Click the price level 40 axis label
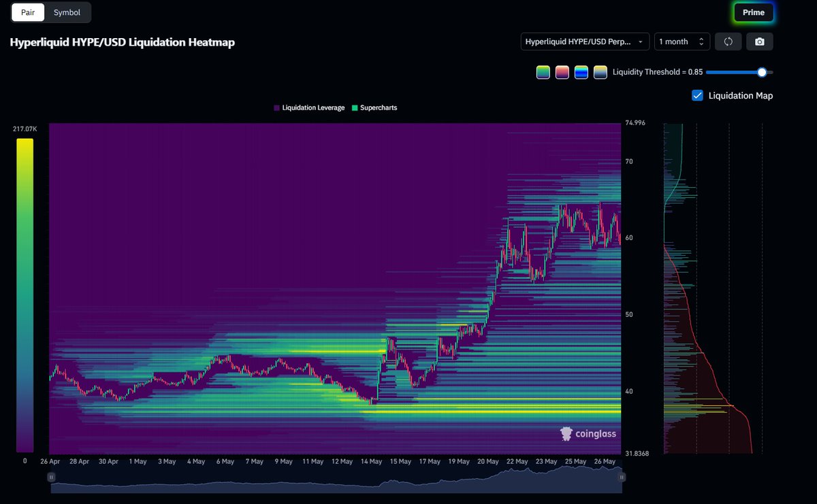Image resolution: width=817 pixels, height=504 pixels. [629, 391]
